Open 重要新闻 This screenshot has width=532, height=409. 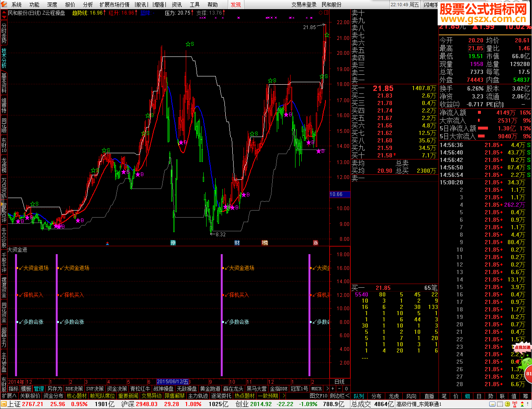point(128,396)
